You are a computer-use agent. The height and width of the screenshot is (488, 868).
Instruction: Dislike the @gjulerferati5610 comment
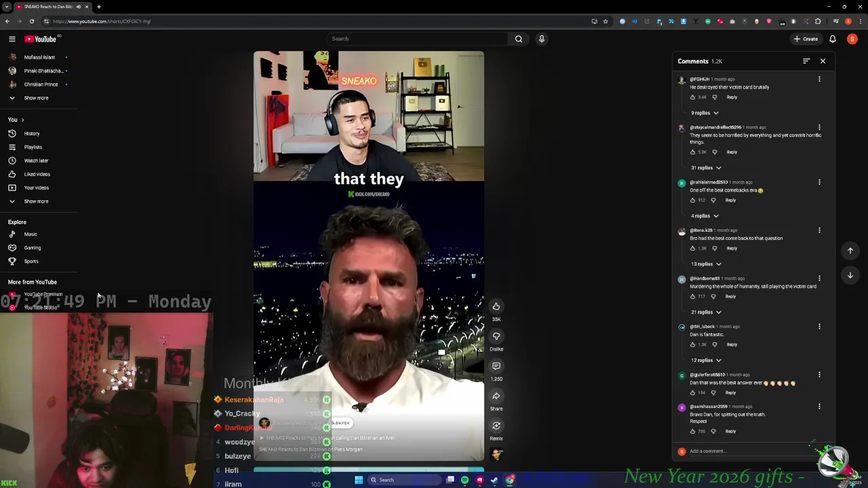pyautogui.click(x=713, y=392)
